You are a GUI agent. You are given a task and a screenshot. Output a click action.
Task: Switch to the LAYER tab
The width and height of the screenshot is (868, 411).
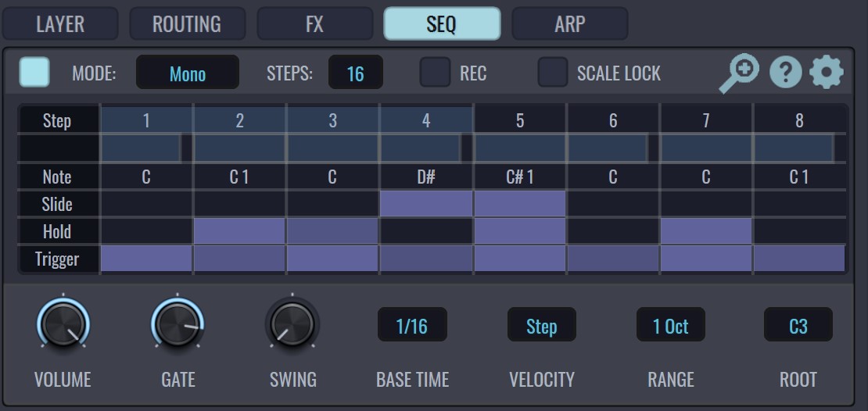click(x=59, y=23)
